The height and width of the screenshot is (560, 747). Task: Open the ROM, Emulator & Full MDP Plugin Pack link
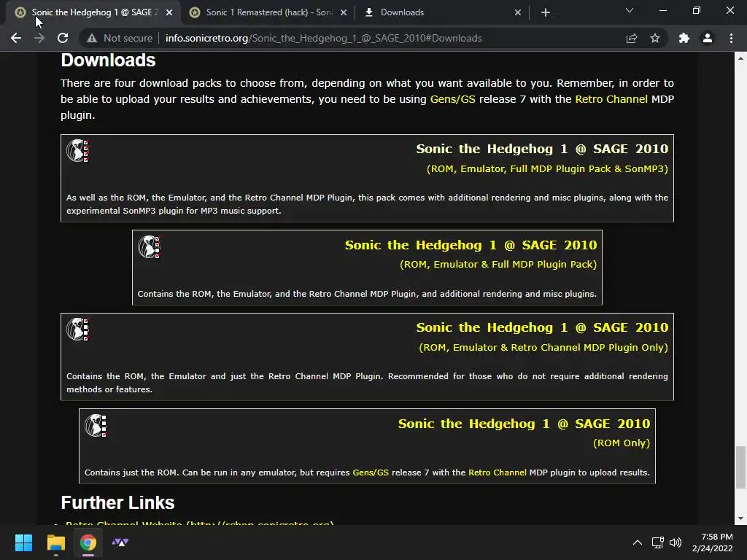[x=498, y=264]
